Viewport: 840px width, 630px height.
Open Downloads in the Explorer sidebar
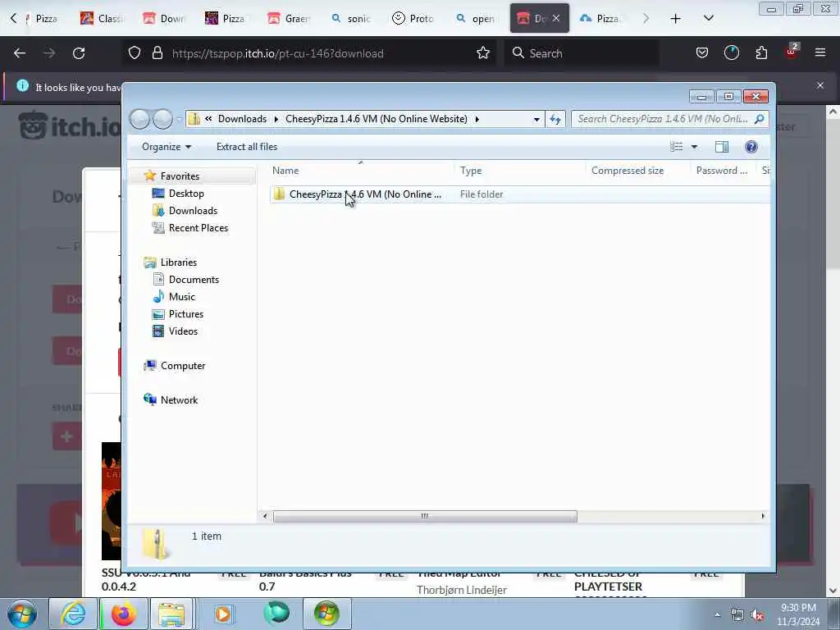click(x=192, y=211)
